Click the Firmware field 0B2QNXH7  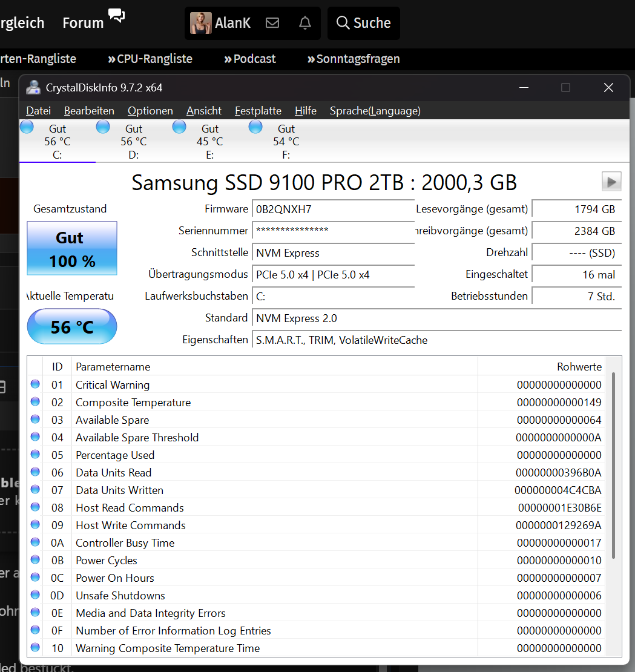(x=334, y=209)
